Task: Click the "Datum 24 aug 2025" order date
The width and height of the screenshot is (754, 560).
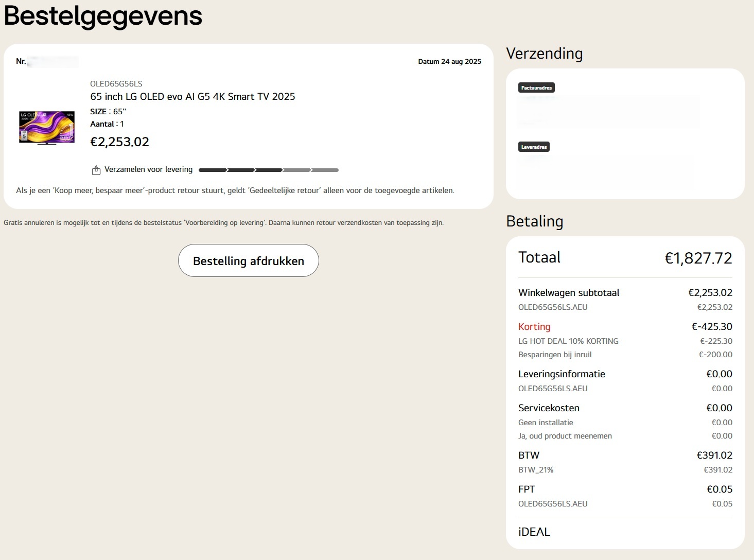Action: pos(450,61)
